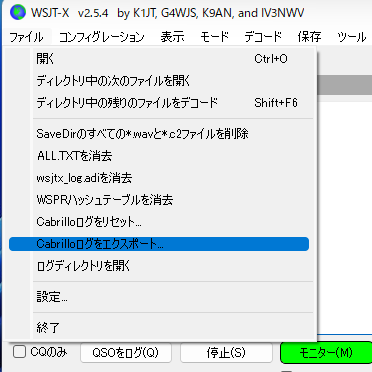Screen dimensions: 372x372
Task: Open the 表示 menu
Action: [x=172, y=37]
